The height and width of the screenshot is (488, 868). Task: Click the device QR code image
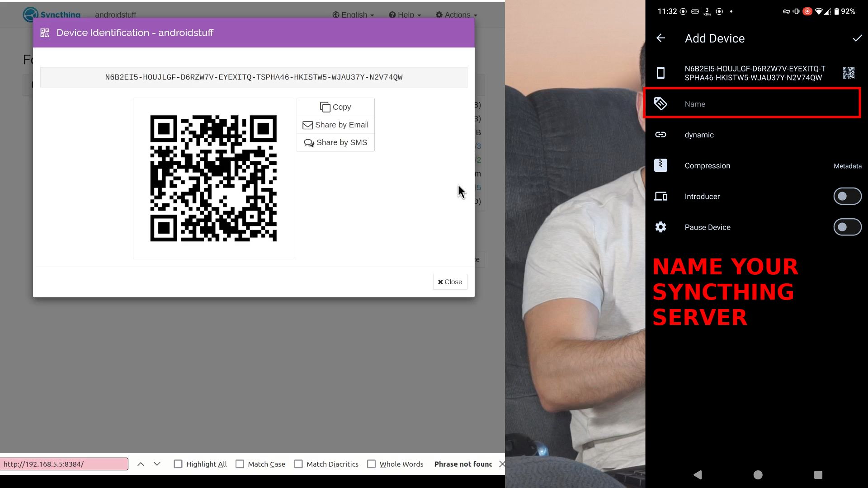pos(213,178)
